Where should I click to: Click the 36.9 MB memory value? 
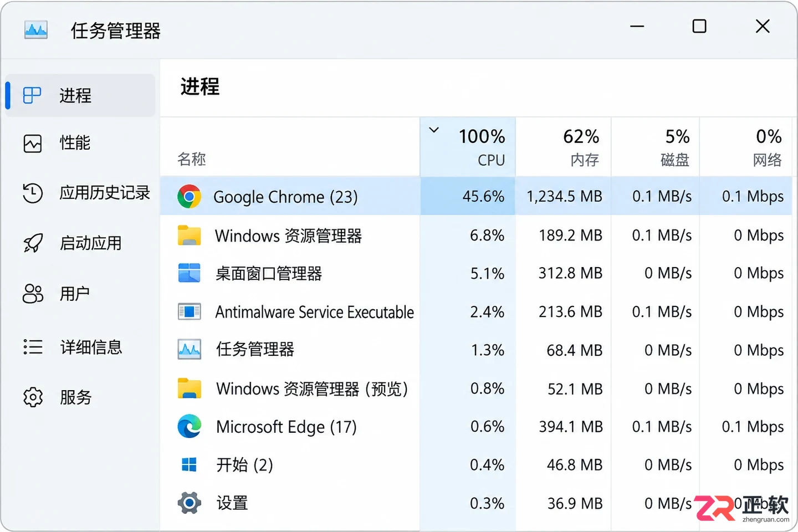pos(575,503)
